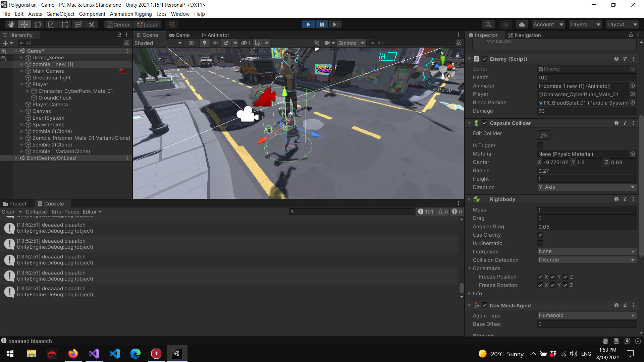Select the Move tool in the toolbar
The height and width of the screenshot is (362, 644).
coord(24,24)
